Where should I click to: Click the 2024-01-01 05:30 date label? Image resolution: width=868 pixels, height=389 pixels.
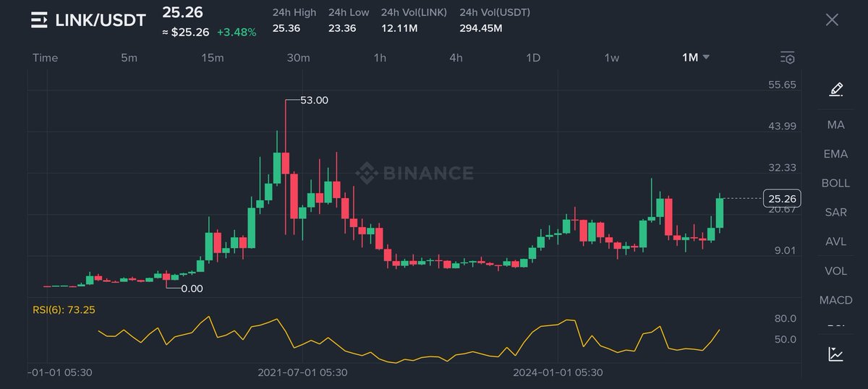click(558, 372)
